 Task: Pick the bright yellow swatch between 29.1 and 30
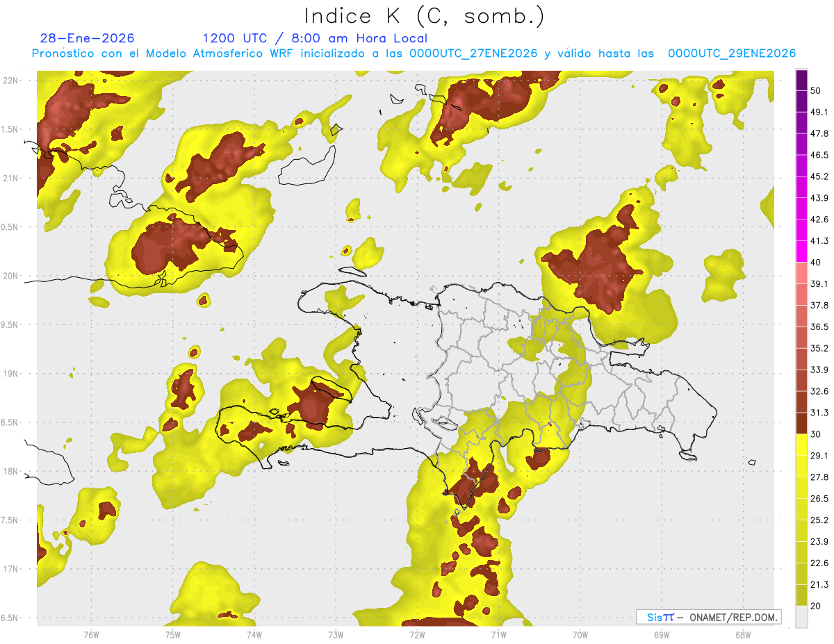tap(801, 445)
